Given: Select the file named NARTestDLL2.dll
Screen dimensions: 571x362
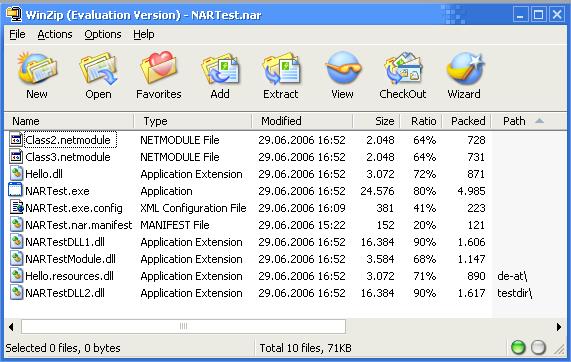Looking at the screenshot, I should point(65,293).
